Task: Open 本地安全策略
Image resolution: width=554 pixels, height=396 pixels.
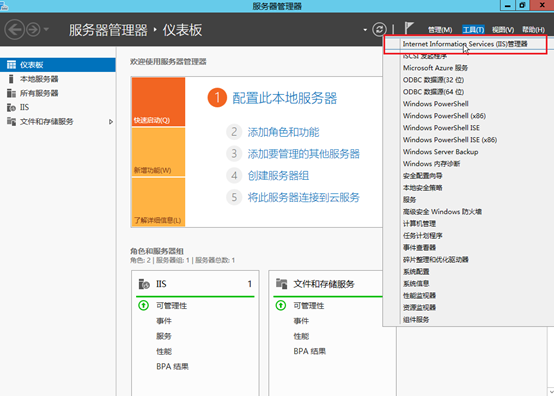Action: (422, 188)
